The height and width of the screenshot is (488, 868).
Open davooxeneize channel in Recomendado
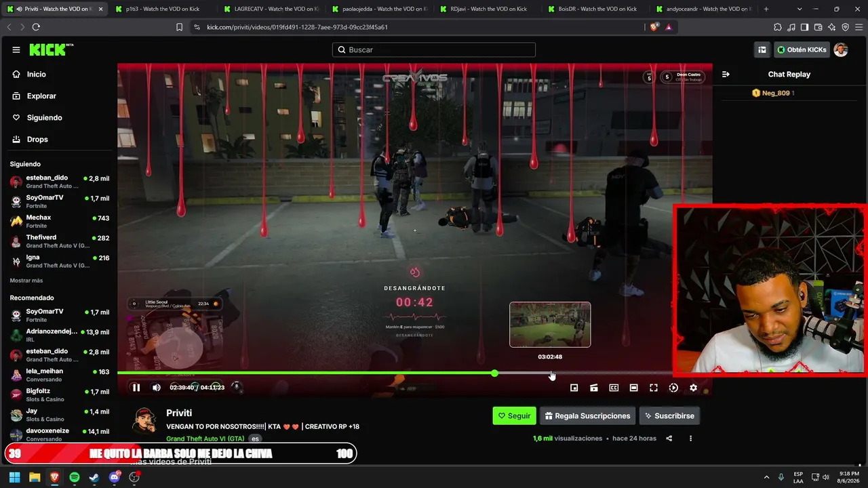[60, 434]
